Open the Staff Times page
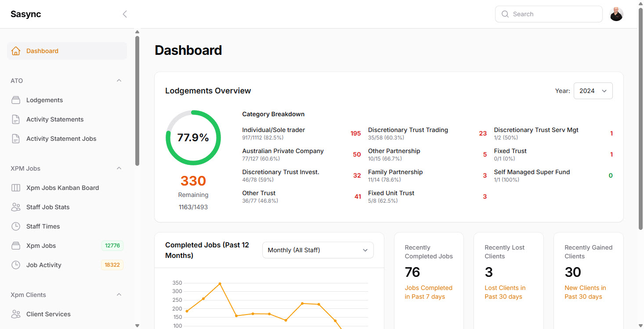This screenshot has height=329, width=644. coord(44,226)
